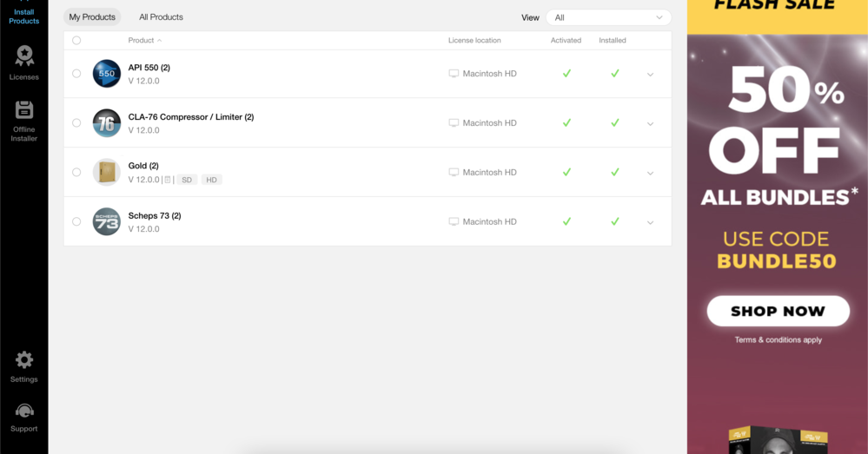Open Settings from the sidebar
The height and width of the screenshot is (454, 868).
(x=24, y=366)
